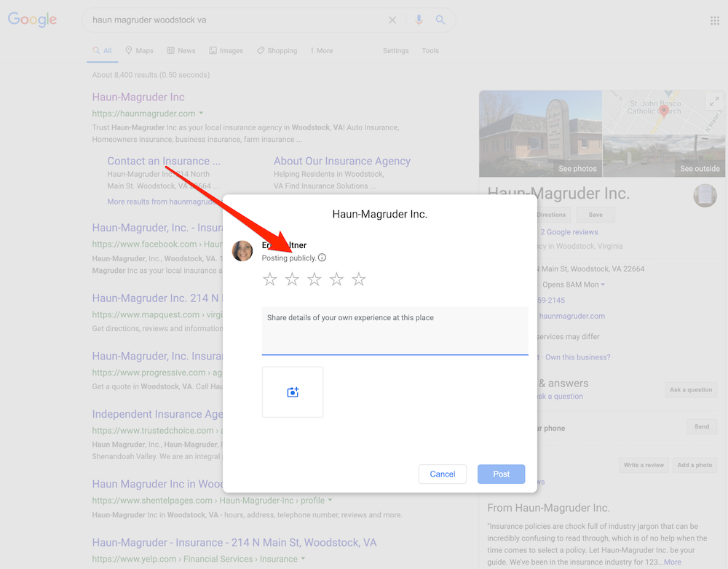Click the reviewer's profile avatar
This screenshot has width=728, height=569.
242,251
